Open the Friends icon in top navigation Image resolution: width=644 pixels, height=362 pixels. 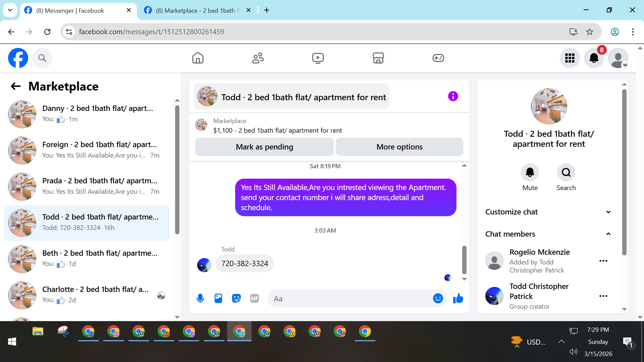(x=258, y=58)
